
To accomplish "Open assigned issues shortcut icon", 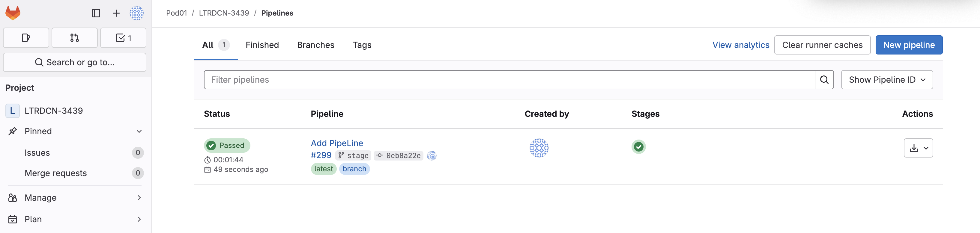I will pos(26,38).
